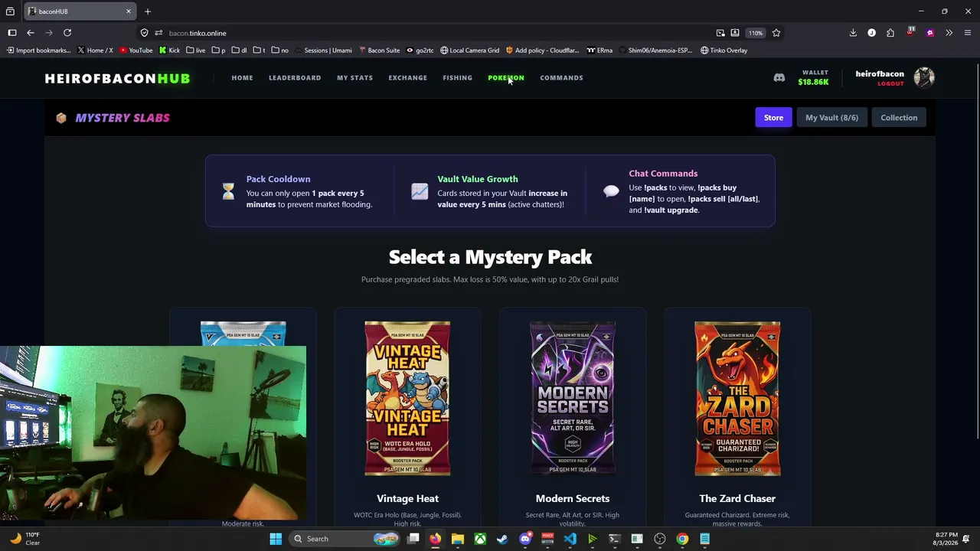Open OBS Studio from the taskbar

pyautogui.click(x=660, y=539)
